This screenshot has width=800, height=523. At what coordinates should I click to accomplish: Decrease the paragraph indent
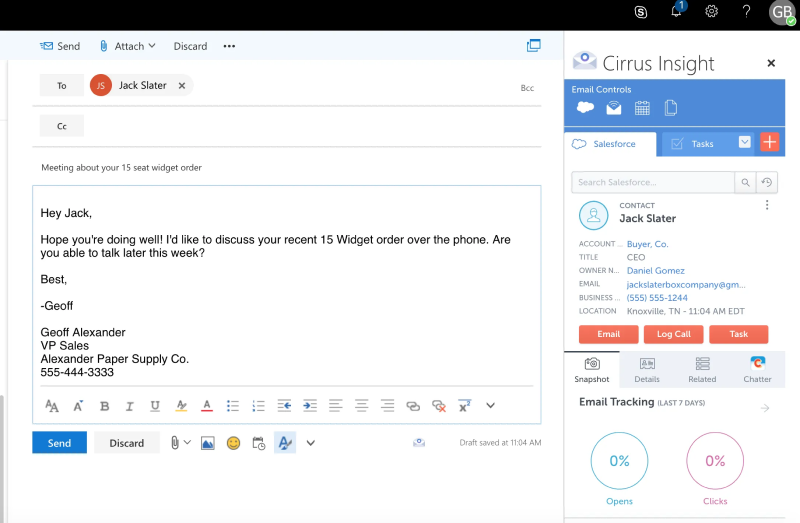pos(284,406)
